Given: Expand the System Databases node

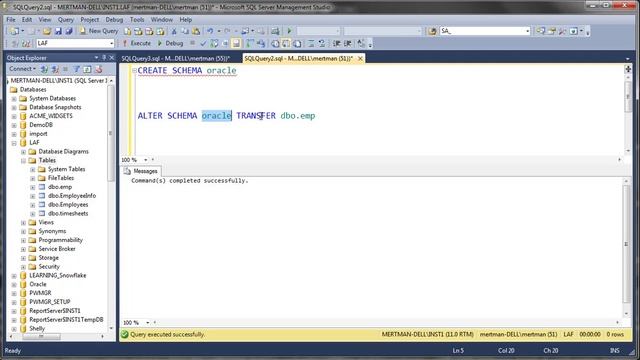Looking at the screenshot, I should (14, 98).
